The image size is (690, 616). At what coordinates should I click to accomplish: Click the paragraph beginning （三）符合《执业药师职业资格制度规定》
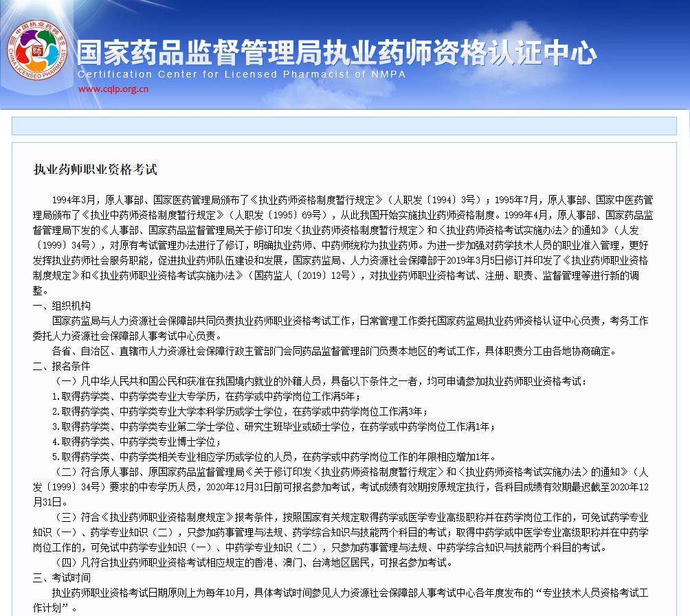[x=341, y=532]
